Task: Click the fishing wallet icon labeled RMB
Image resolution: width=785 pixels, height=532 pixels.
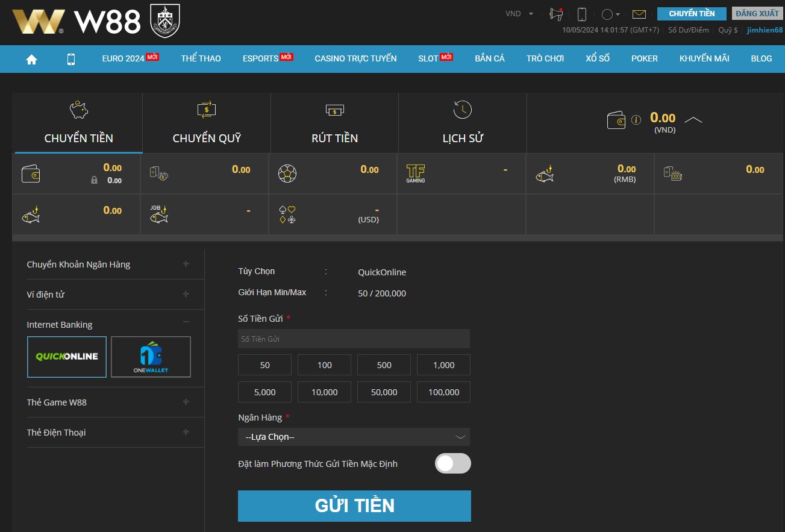Action: 545,174
